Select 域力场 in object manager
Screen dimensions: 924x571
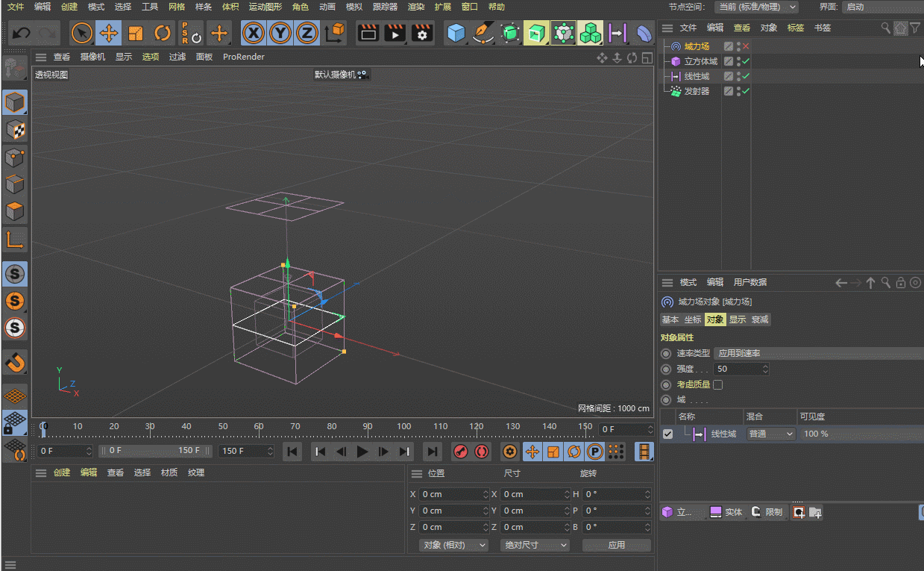(x=697, y=46)
